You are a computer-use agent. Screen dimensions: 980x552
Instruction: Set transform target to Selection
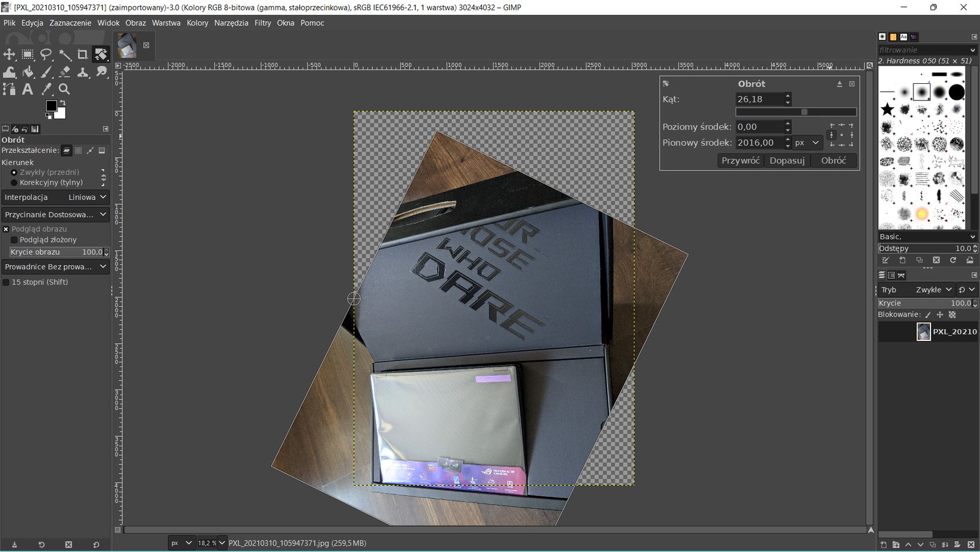[x=79, y=151]
